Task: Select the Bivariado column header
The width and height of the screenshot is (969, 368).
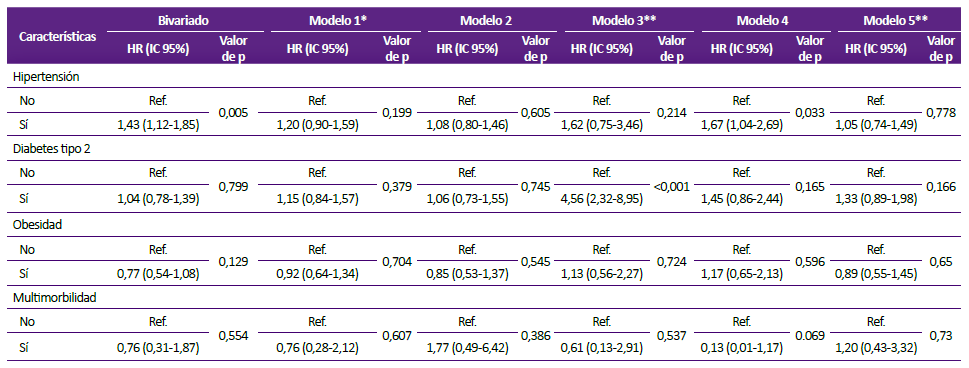Action: point(182,20)
